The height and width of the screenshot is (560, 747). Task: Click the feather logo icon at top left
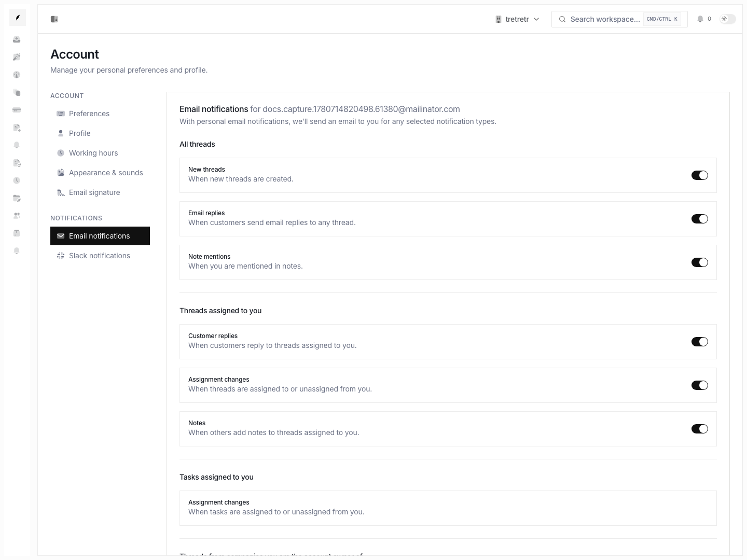18,18
